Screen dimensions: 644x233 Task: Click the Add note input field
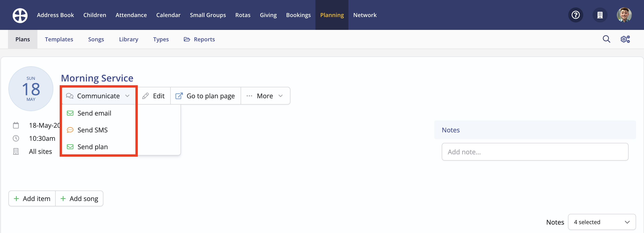(x=535, y=152)
